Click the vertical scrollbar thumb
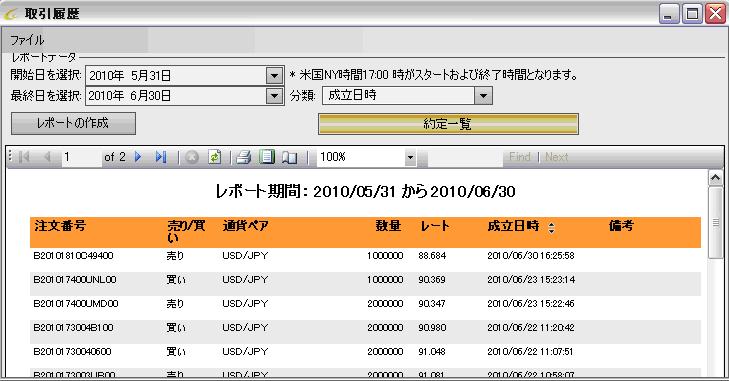Screen dimensions: 729x381 tap(716, 222)
